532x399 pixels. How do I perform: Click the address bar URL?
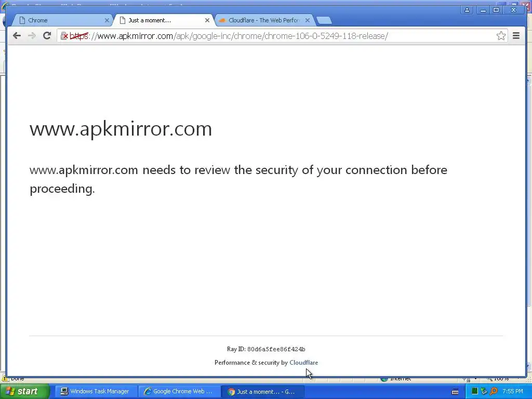(229, 36)
